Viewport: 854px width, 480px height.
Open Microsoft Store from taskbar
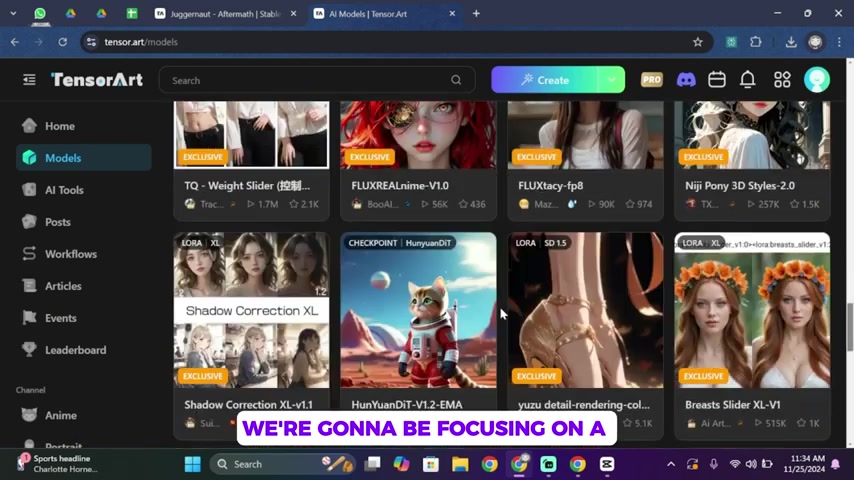click(x=431, y=464)
